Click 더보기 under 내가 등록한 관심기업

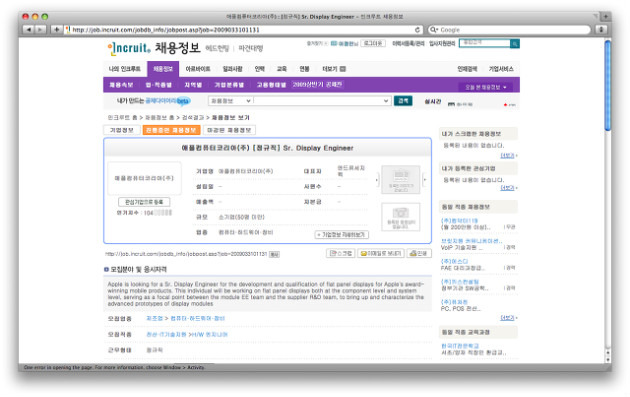pyautogui.click(x=508, y=188)
